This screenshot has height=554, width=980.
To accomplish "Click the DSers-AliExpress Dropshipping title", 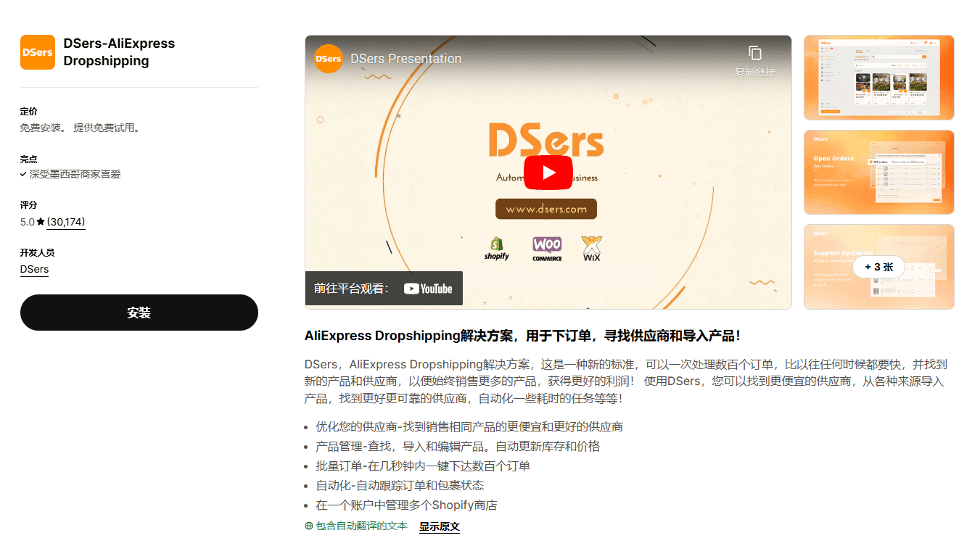I will pyautogui.click(x=119, y=52).
